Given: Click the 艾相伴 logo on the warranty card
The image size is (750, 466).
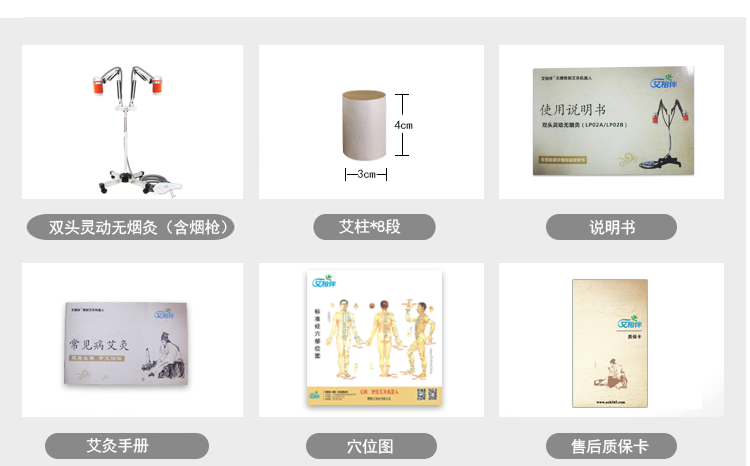Looking at the screenshot, I should (x=629, y=322).
